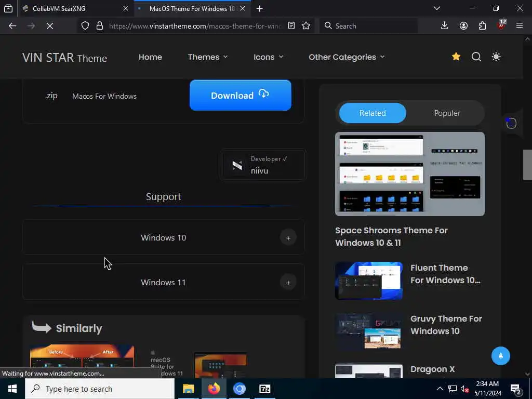This screenshot has height=399, width=532.
Task: Toggle reader view icon
Action: tap(291, 26)
